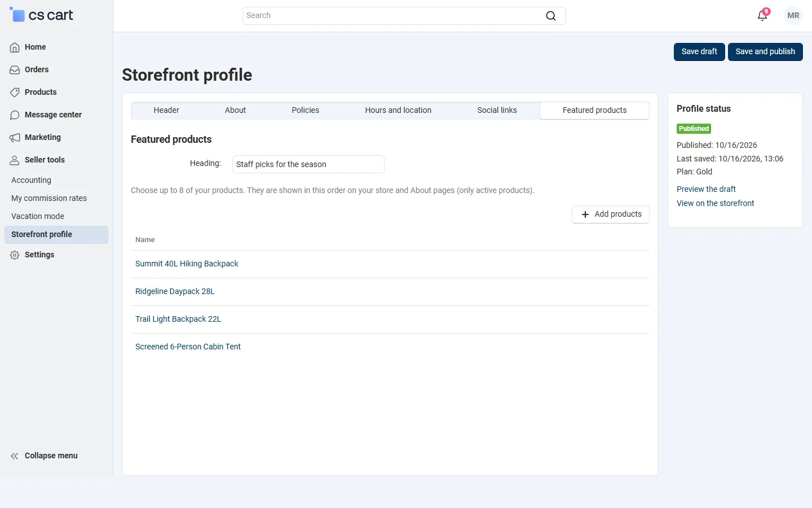Open the notifications bell
This screenshot has width=812, height=508.
pyautogui.click(x=762, y=16)
